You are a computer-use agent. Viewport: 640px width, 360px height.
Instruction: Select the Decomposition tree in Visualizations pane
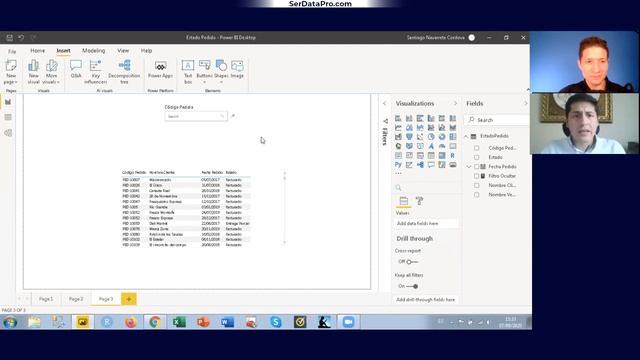(x=420, y=165)
